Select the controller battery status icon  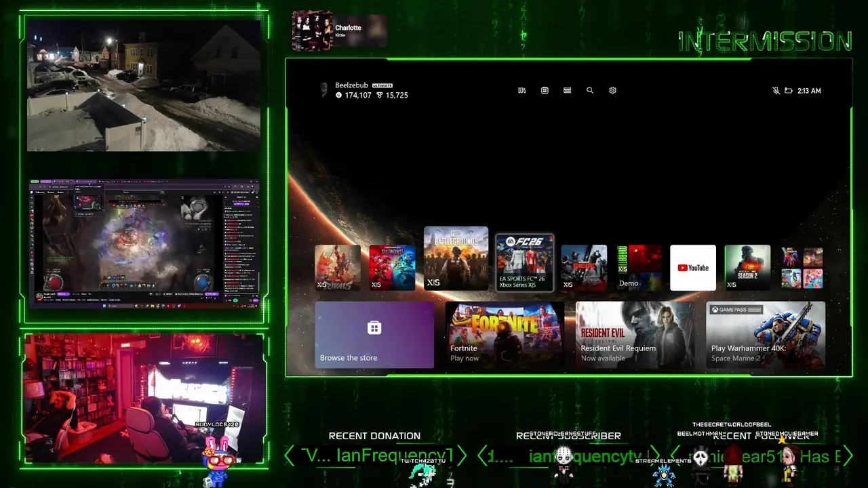[788, 90]
